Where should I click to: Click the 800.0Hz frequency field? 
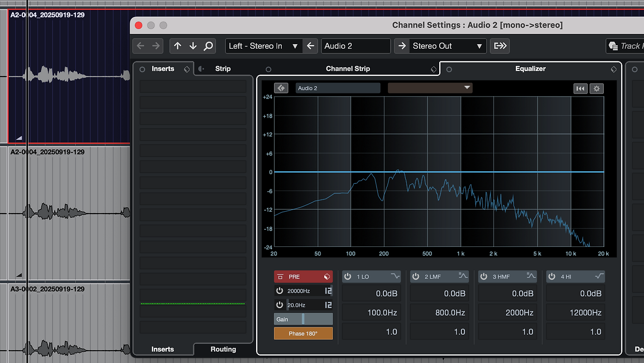coord(440,313)
